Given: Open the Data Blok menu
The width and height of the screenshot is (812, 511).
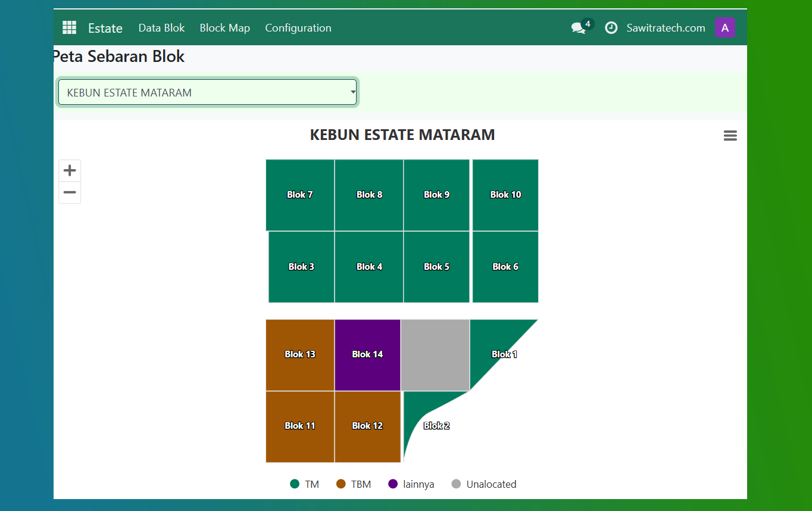Looking at the screenshot, I should click(161, 28).
